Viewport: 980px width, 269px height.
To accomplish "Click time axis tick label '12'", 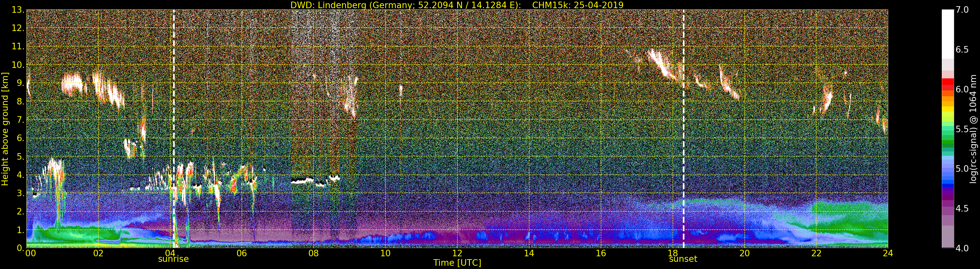I will [457, 253].
